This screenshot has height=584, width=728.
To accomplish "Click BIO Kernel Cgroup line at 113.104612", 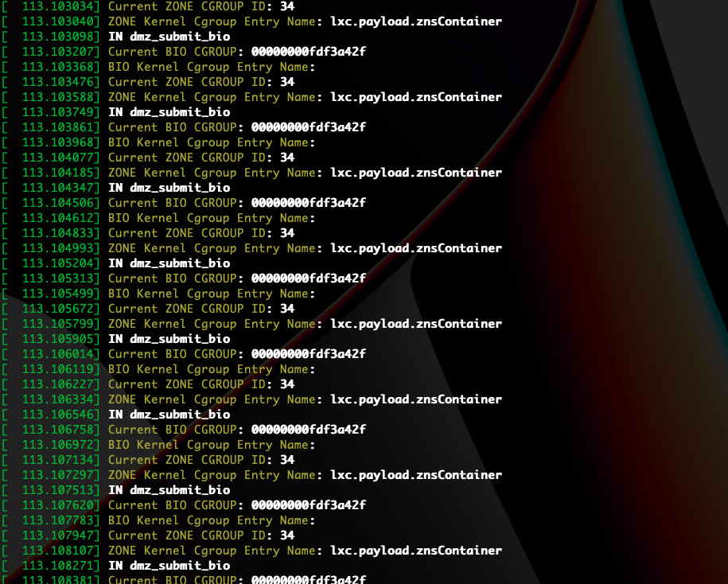I will pyautogui.click(x=158, y=218).
